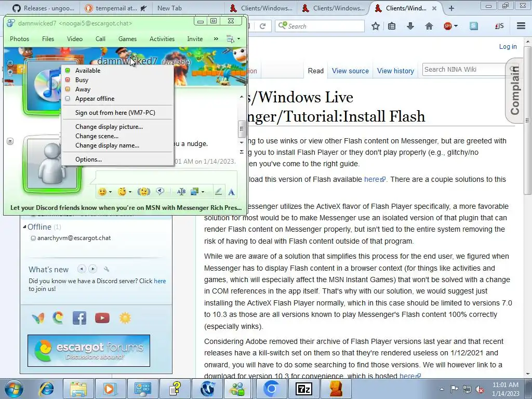Click the chat message input box

click(166, 178)
